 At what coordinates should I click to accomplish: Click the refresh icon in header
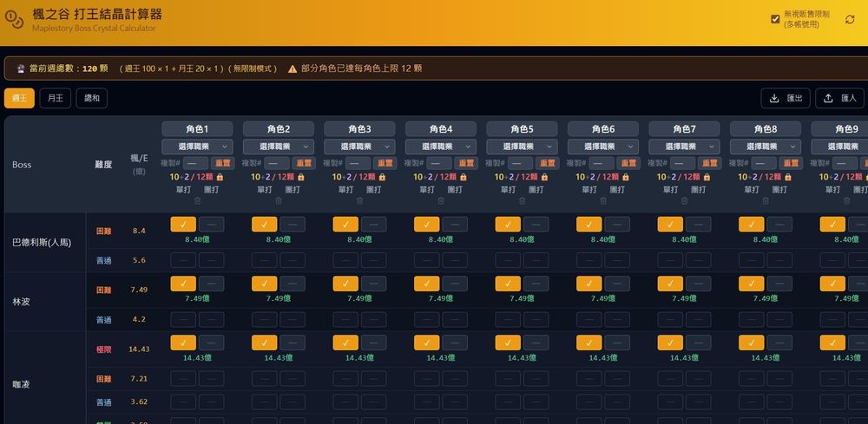click(850, 20)
